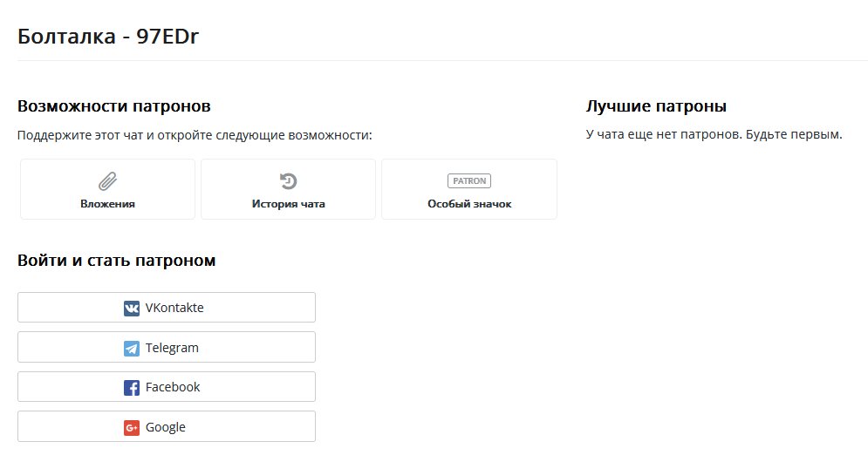The image size is (868, 462).
Task: Click the paperclip attachments icon
Action: (x=107, y=181)
